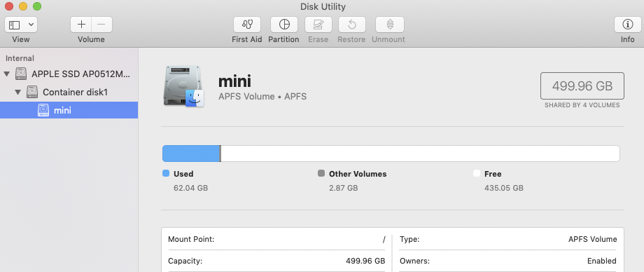Click the minus volume button
The width and height of the screenshot is (644, 272).
pyautogui.click(x=102, y=25)
